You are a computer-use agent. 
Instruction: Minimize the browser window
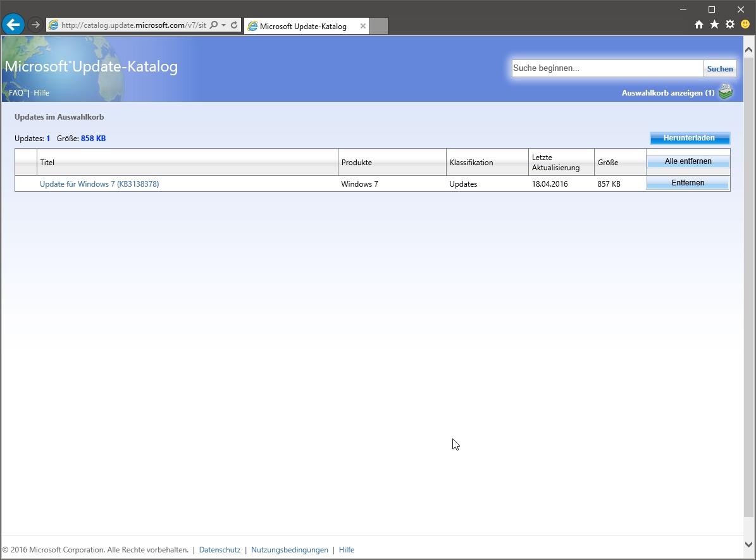[683, 9]
